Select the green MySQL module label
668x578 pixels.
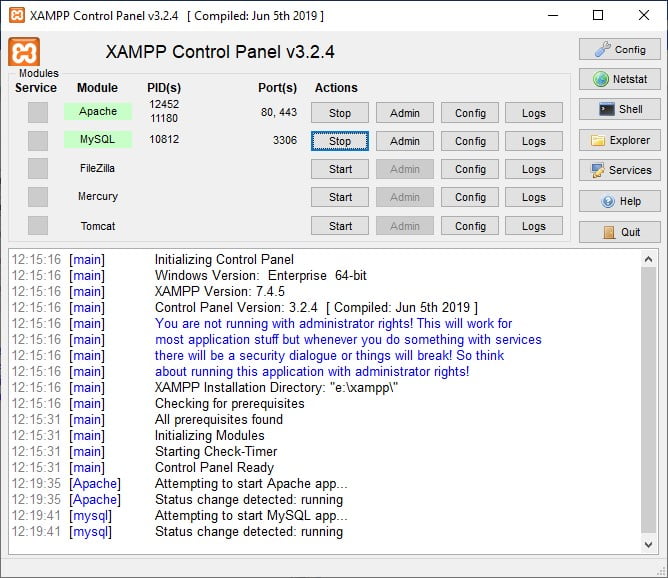[x=98, y=139]
